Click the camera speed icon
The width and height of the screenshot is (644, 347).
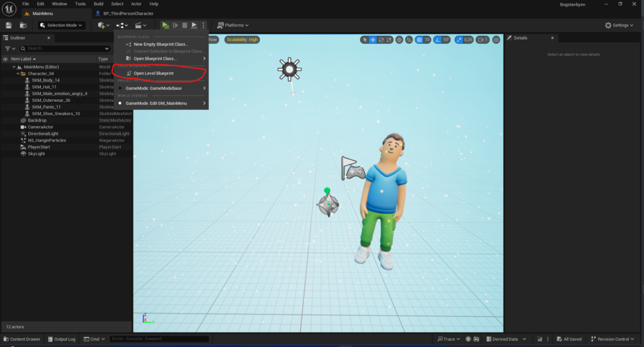(482, 40)
